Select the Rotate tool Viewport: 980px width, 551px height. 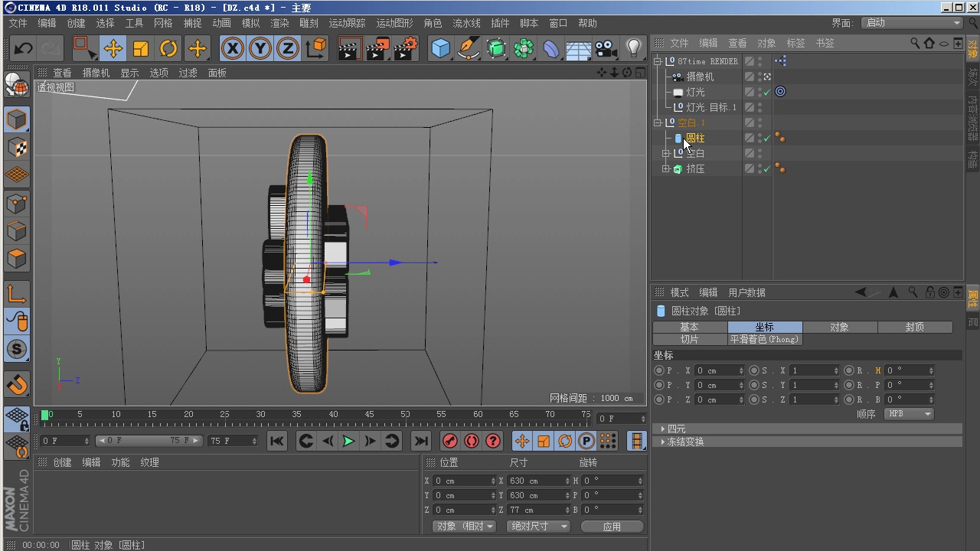tap(168, 50)
